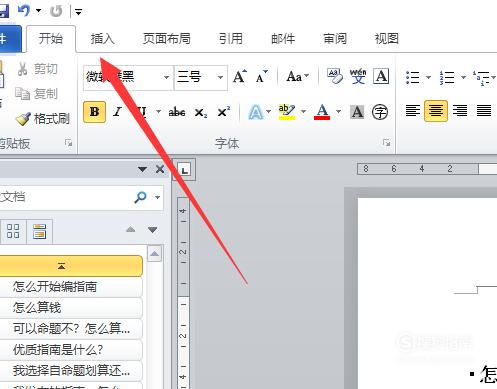Viewport: 497px width, 389px height.
Task: Click the Undo icon in quick access toolbar
Action: click(24, 11)
